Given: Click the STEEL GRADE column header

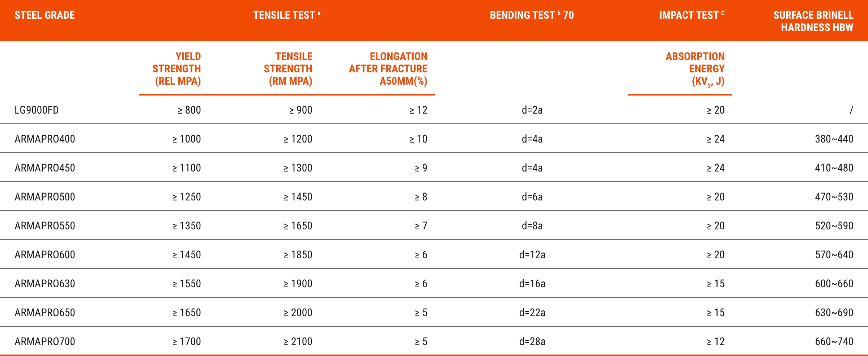Looking at the screenshot, I should click(44, 15).
